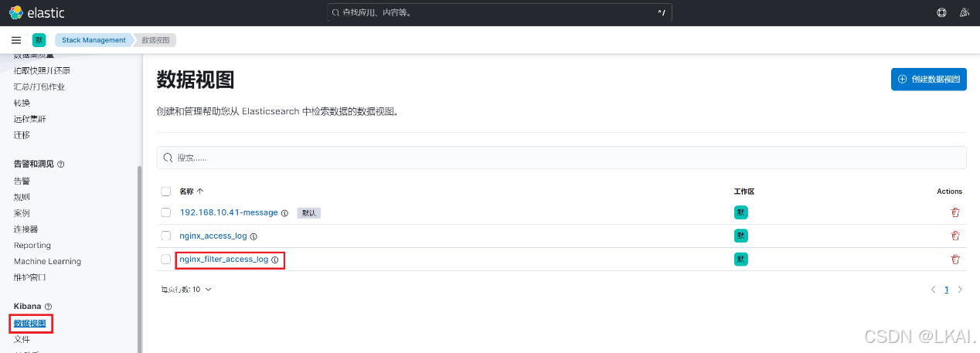
Task: Go to next page arrow in pagination
Action: [960, 290]
